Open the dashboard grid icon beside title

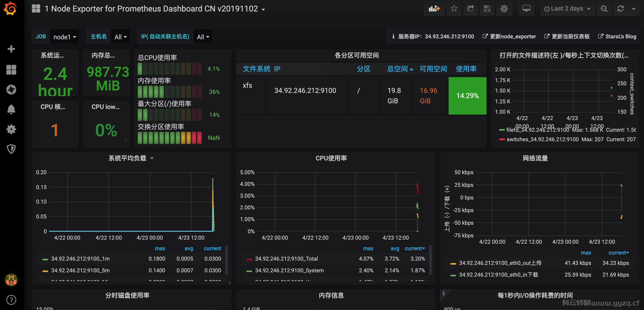click(36, 9)
